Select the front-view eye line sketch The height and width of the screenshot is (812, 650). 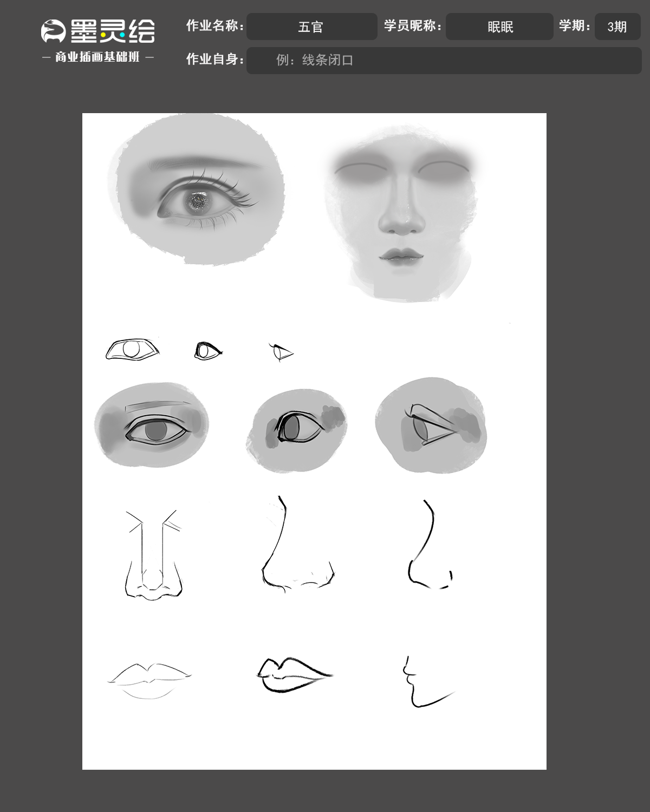coord(133,350)
